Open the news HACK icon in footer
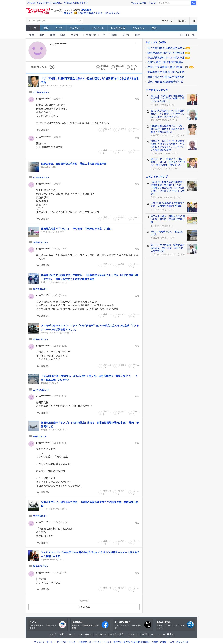This screenshot has height=644, width=223. coord(191,623)
